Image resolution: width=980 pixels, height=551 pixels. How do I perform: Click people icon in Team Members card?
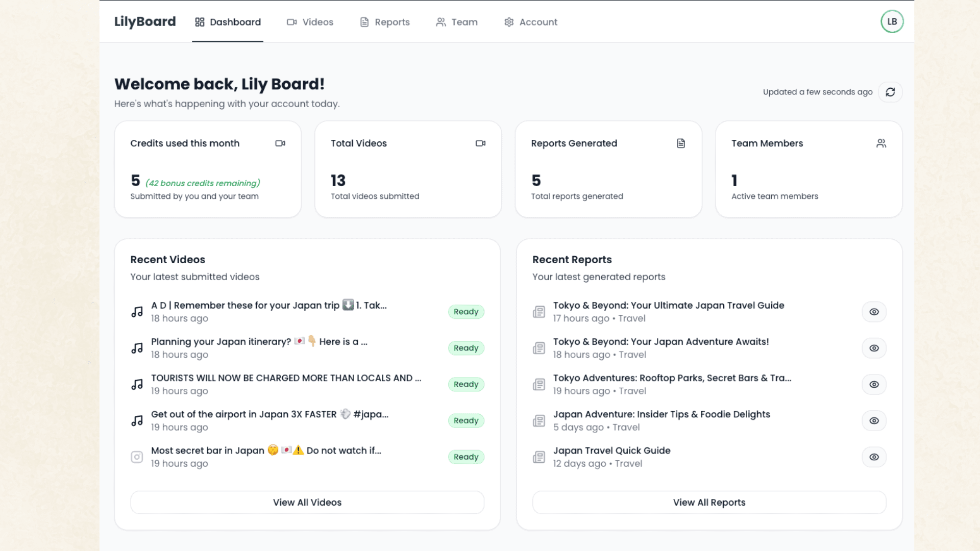881,143
